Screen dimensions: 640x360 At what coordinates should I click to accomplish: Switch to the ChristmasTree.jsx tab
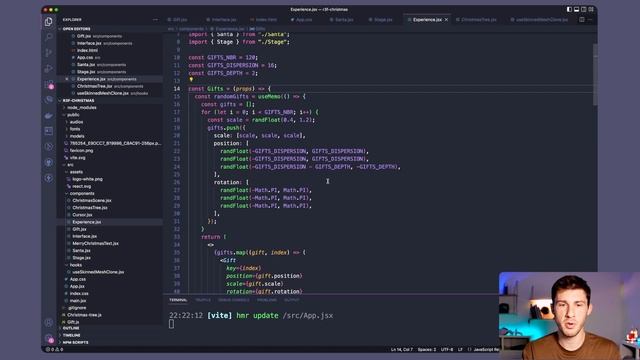pos(476,20)
